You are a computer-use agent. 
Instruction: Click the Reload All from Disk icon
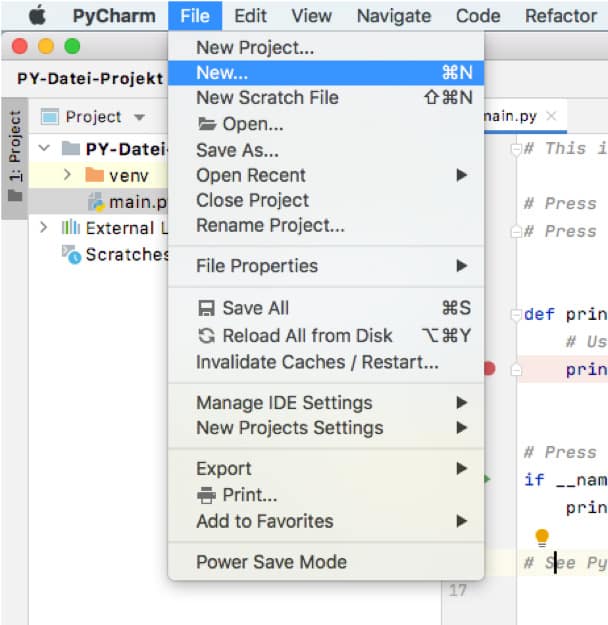[x=207, y=336]
